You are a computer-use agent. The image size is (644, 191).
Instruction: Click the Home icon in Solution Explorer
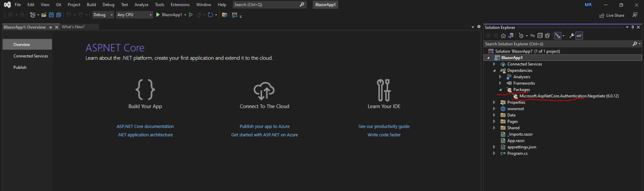click(503, 36)
